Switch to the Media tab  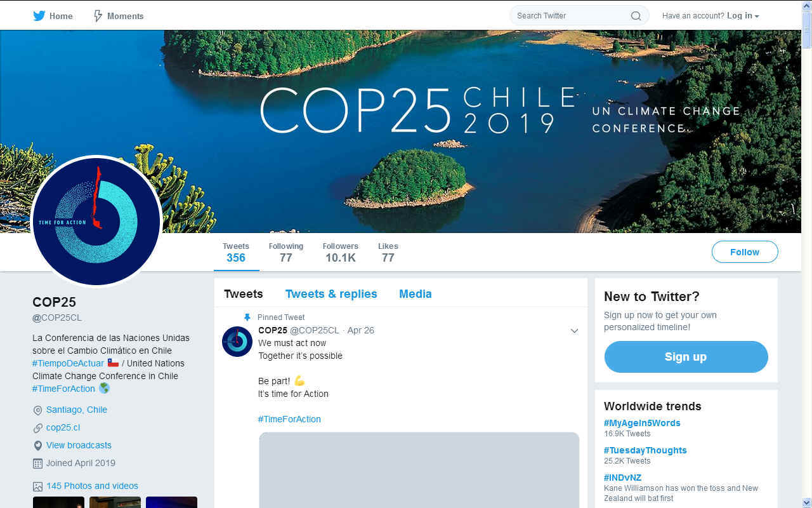coord(416,294)
